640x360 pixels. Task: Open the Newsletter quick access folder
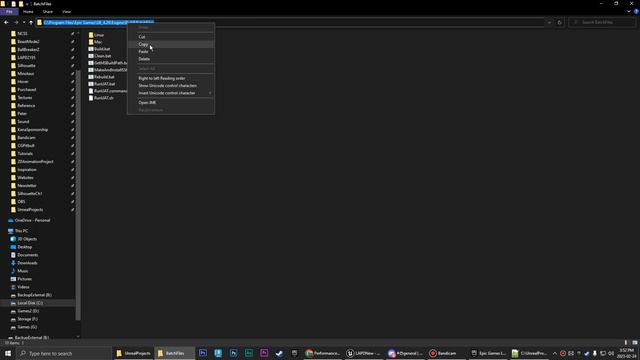pyautogui.click(x=27, y=186)
